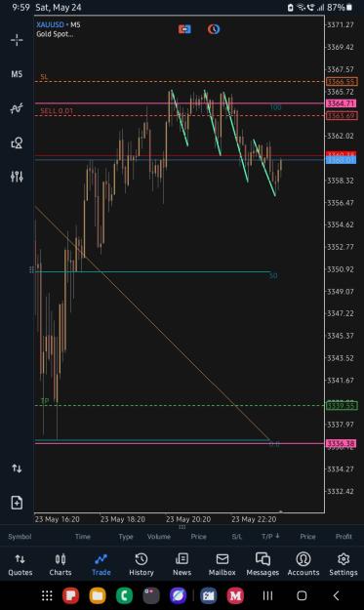Tap the 23 May 20:20 time label
The image size is (364, 610).
(188, 519)
